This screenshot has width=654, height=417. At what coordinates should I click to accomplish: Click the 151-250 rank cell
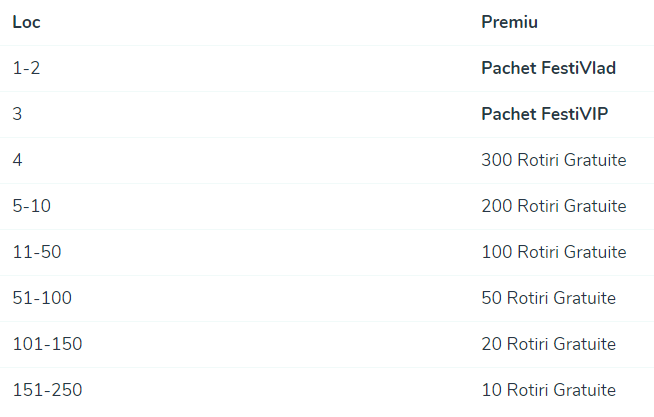pos(48,390)
